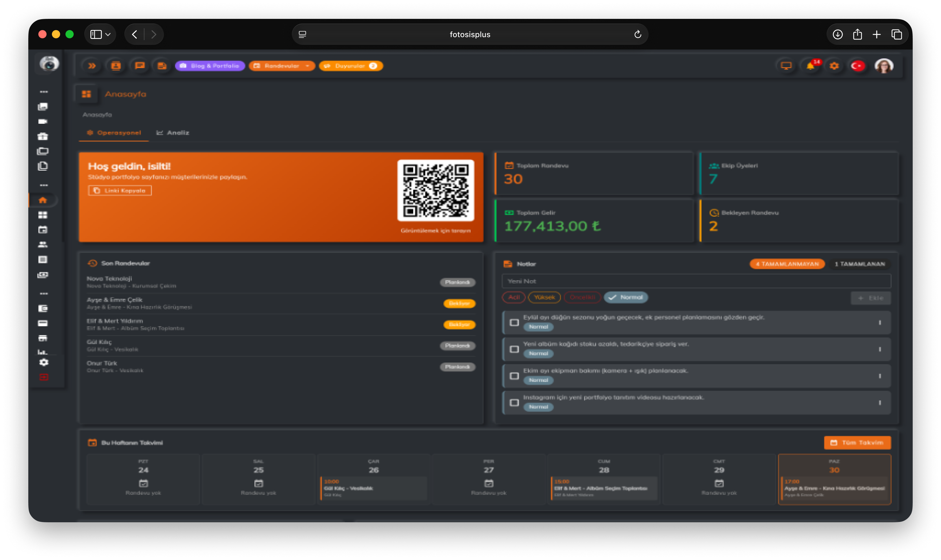This screenshot has width=941, height=560.
Task: Focus the Yeni Not input field
Action: tap(696, 281)
